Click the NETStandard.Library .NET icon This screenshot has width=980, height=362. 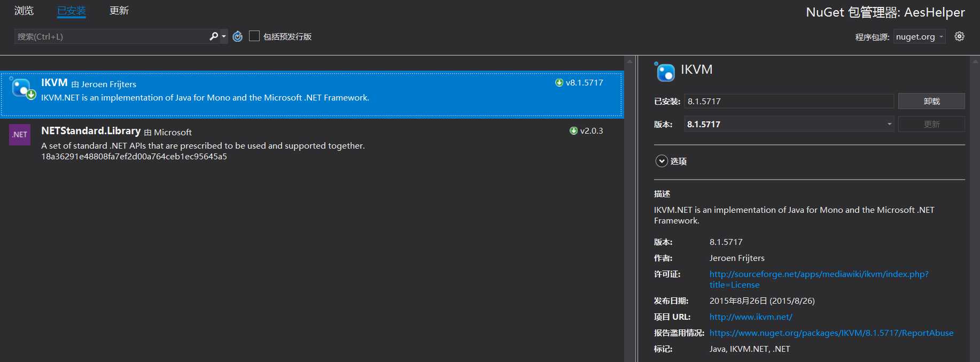point(20,135)
